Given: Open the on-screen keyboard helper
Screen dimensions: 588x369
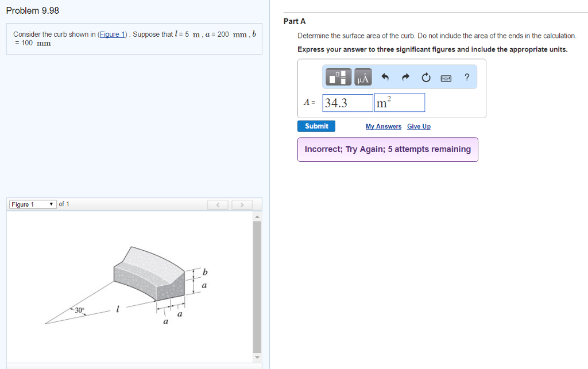Looking at the screenshot, I should pyautogui.click(x=446, y=77).
